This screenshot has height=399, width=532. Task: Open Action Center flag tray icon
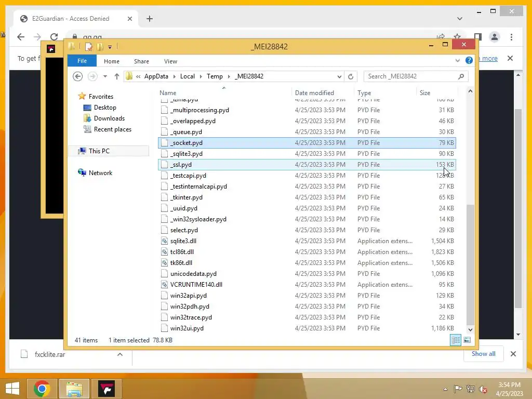click(x=458, y=389)
